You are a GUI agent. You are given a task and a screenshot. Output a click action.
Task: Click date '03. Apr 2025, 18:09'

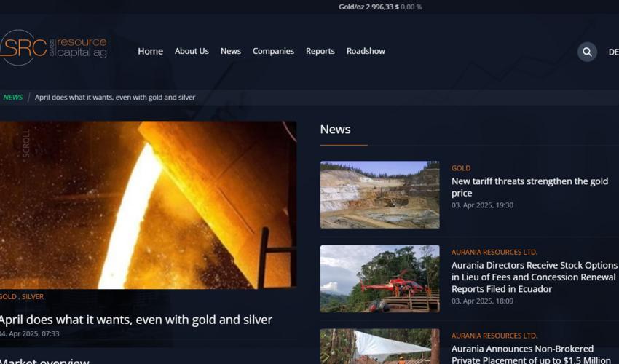point(482,301)
